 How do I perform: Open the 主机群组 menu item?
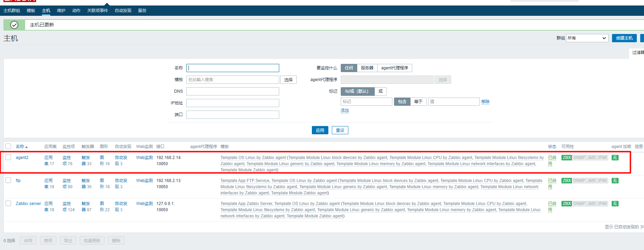pos(12,11)
